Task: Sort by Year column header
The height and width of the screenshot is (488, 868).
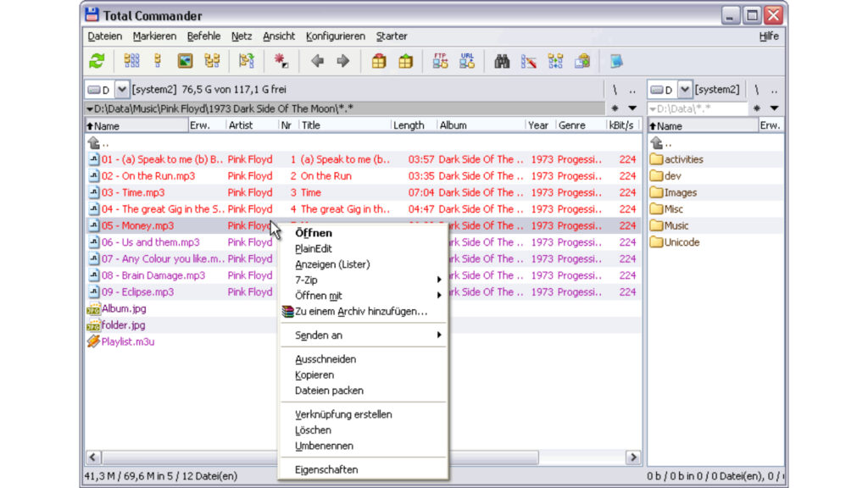Action: point(540,125)
